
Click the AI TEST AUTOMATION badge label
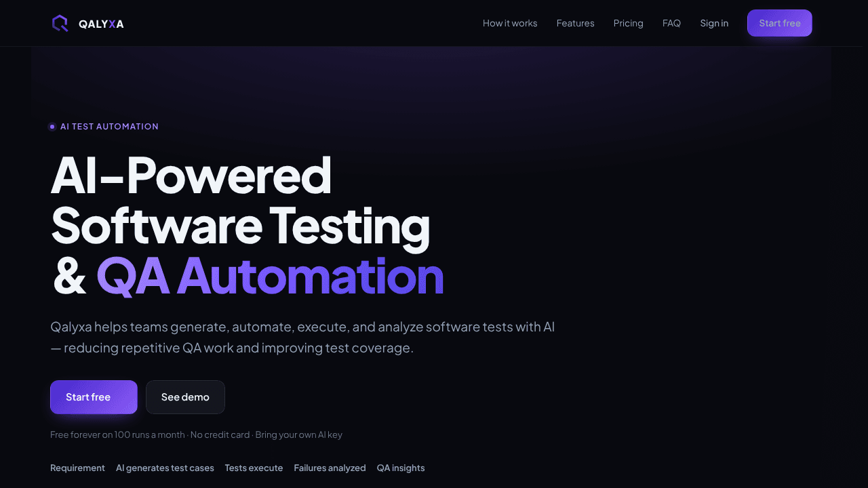(109, 127)
